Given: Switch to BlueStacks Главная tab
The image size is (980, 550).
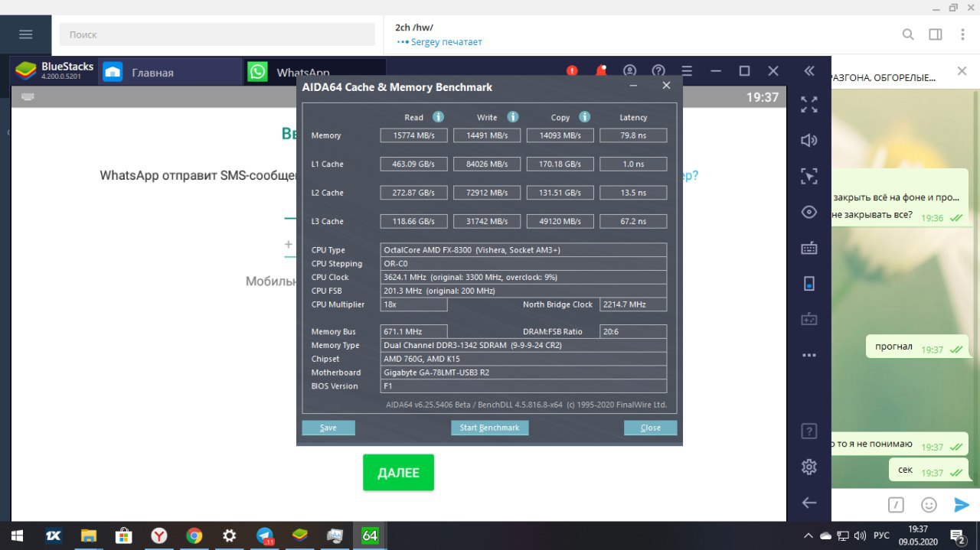Looking at the screenshot, I should (170, 73).
